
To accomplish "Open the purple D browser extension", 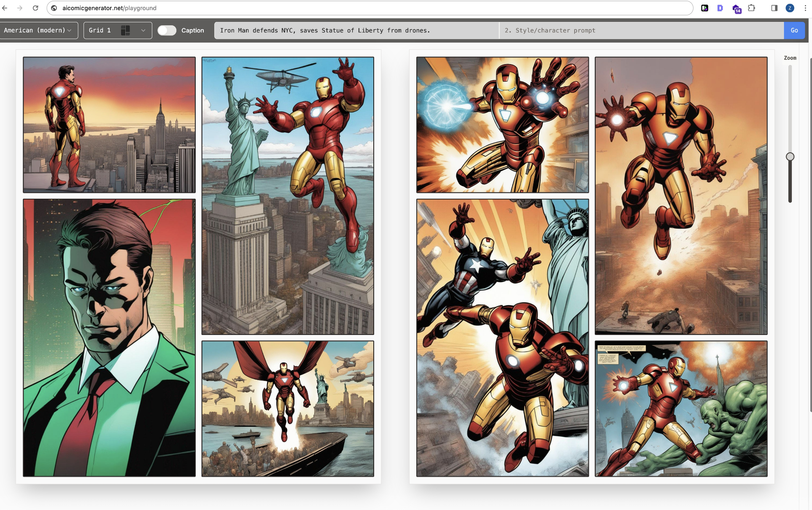I will coord(720,8).
